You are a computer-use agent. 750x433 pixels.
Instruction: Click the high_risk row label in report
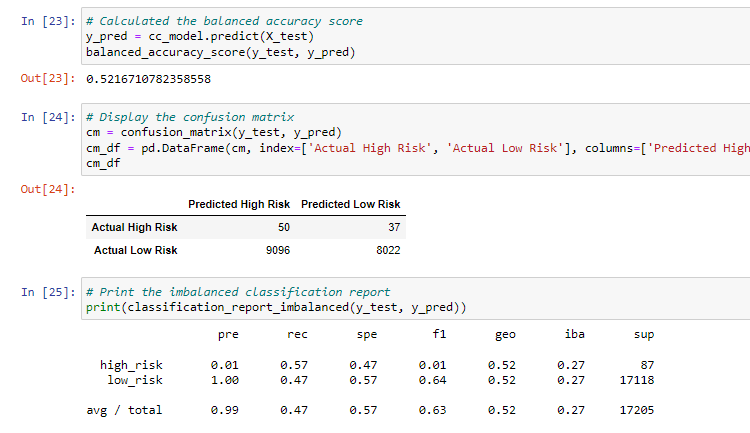tap(131, 366)
